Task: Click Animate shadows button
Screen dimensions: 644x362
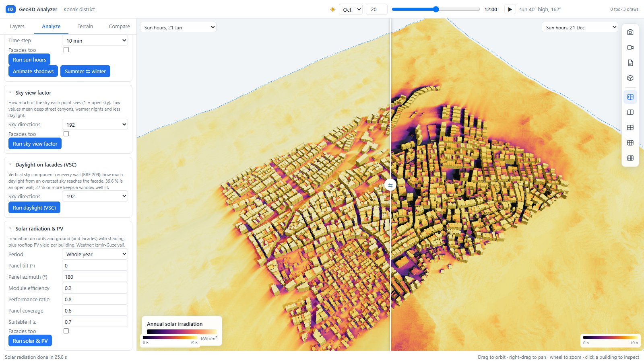Action: click(33, 71)
